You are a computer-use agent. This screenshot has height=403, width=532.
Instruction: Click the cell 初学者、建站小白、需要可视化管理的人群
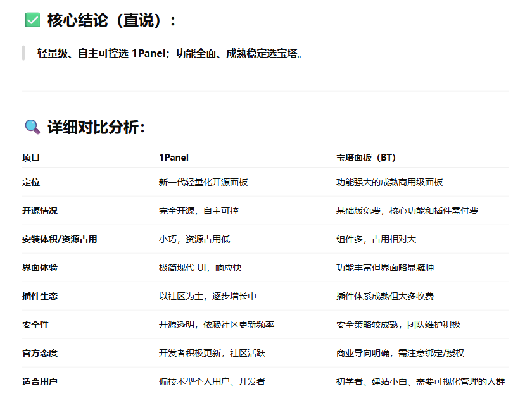click(x=421, y=381)
